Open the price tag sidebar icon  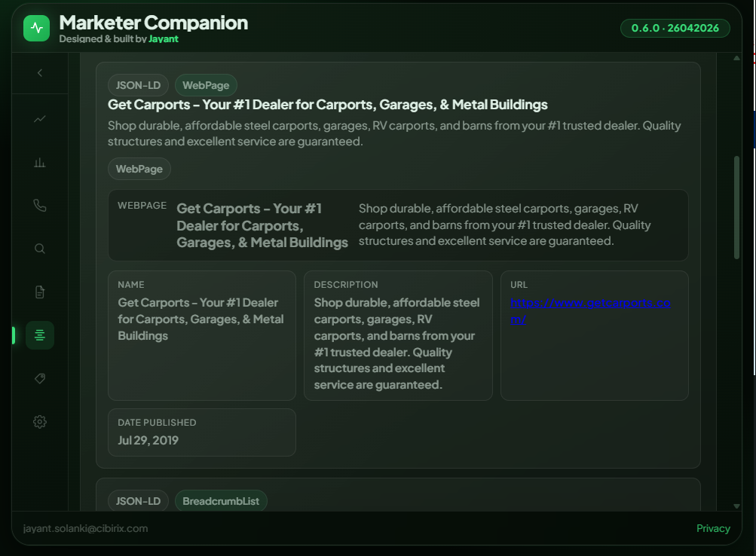coord(40,378)
